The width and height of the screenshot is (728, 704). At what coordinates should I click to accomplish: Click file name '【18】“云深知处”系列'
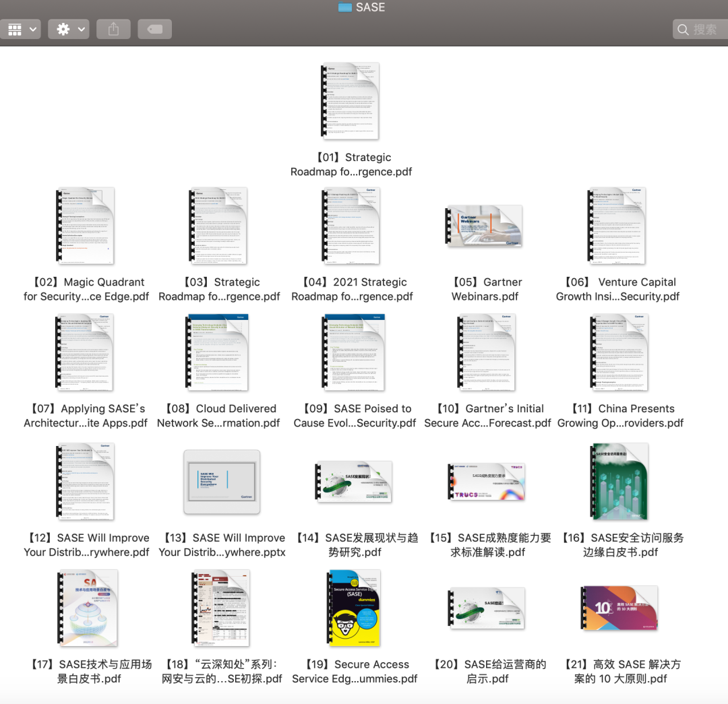[222, 664]
